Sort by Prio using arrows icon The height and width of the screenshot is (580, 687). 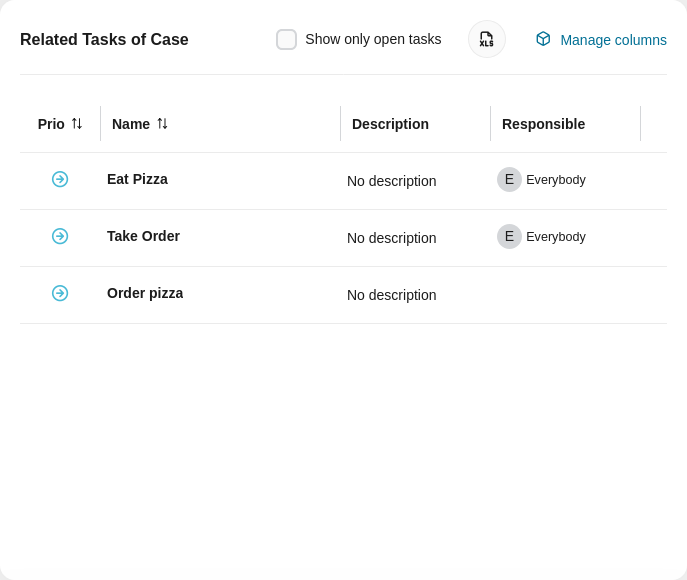pyautogui.click(x=77, y=124)
